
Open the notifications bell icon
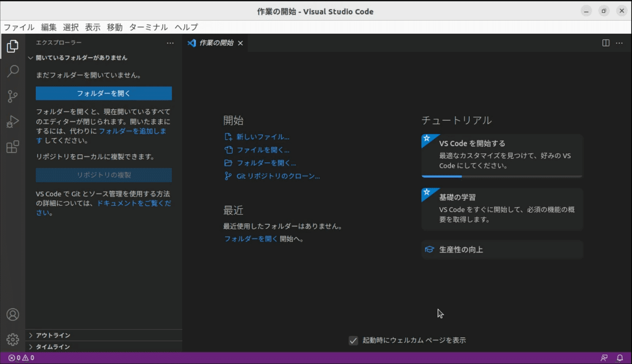coord(620,358)
